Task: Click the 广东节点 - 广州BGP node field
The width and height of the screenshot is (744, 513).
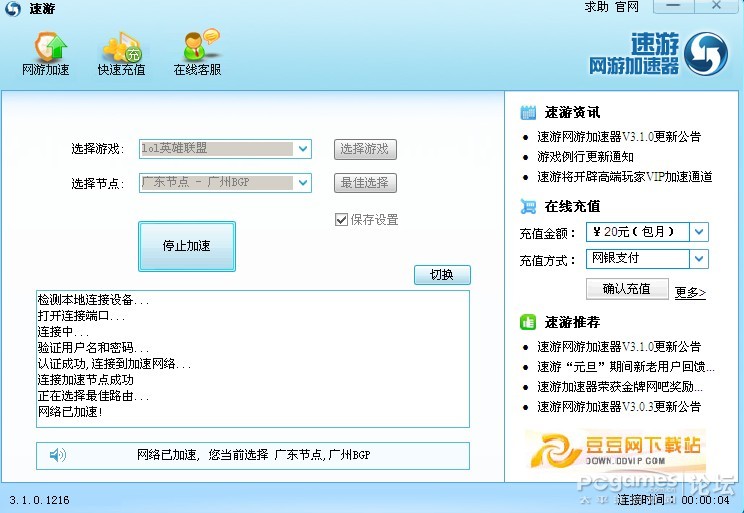Action: [x=225, y=183]
